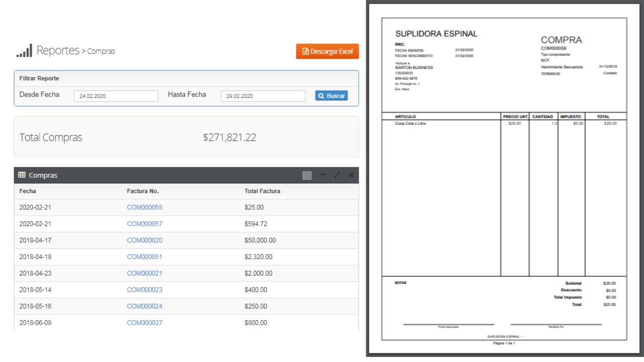Click the Reportes breadcrumb heading
Screen dimensions: 644x362
pos(58,51)
